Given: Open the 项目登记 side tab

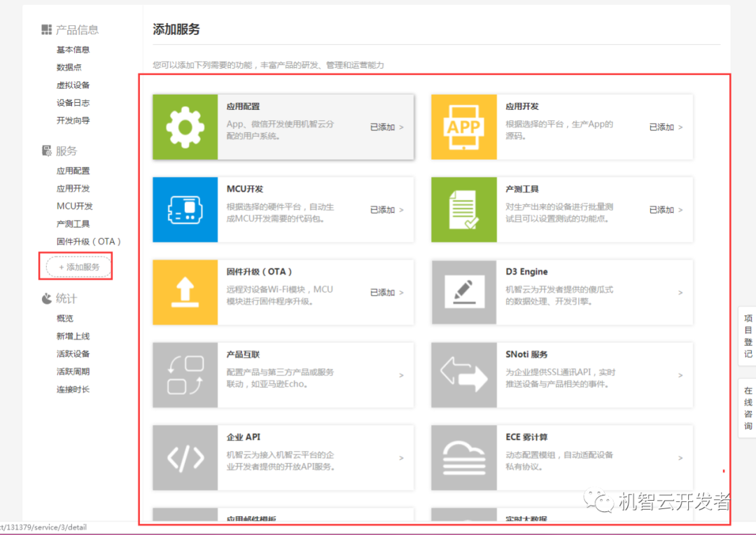Looking at the screenshot, I should coord(748,335).
